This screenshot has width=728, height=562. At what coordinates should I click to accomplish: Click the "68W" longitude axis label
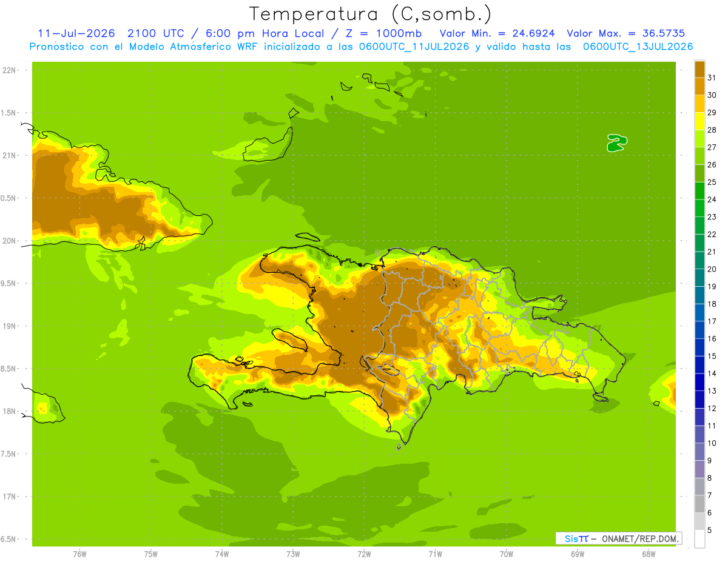click(x=649, y=554)
